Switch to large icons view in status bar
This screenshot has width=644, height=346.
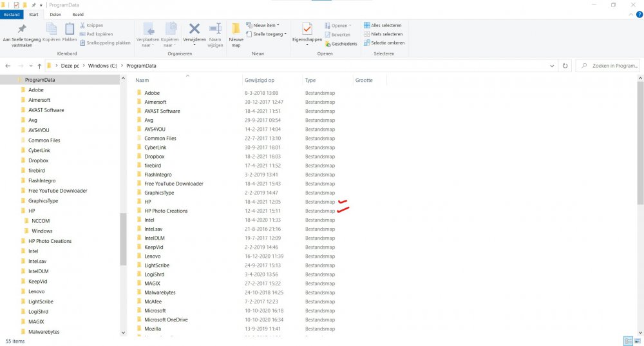[x=638, y=341]
